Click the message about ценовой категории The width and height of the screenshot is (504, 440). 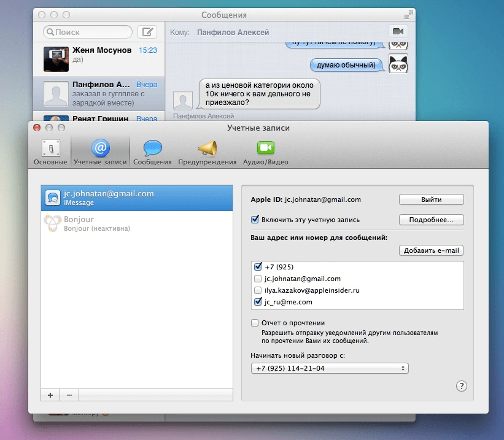tap(259, 94)
